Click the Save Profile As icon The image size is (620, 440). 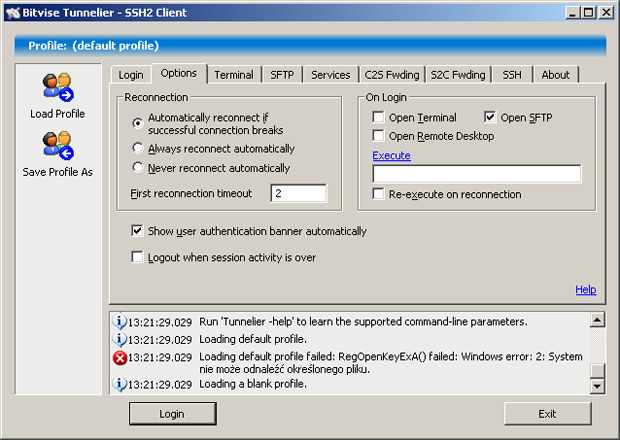[x=57, y=146]
